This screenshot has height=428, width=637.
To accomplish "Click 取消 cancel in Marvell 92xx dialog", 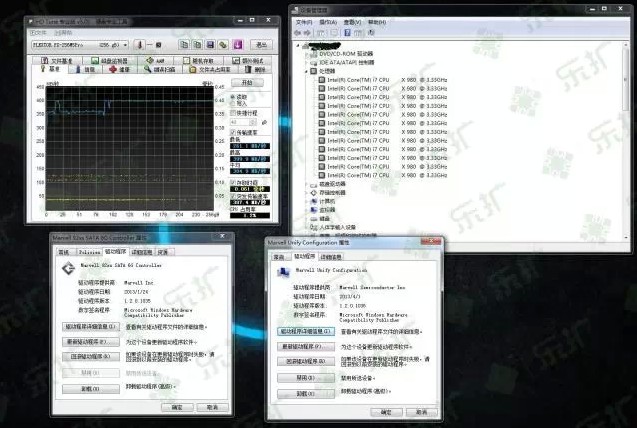I will 212,407.
